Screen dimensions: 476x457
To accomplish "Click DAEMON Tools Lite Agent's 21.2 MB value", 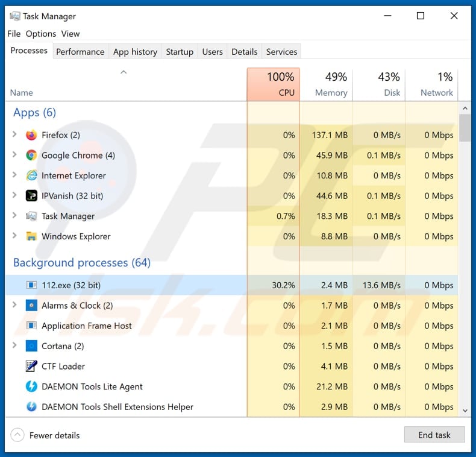I will pos(332,386).
